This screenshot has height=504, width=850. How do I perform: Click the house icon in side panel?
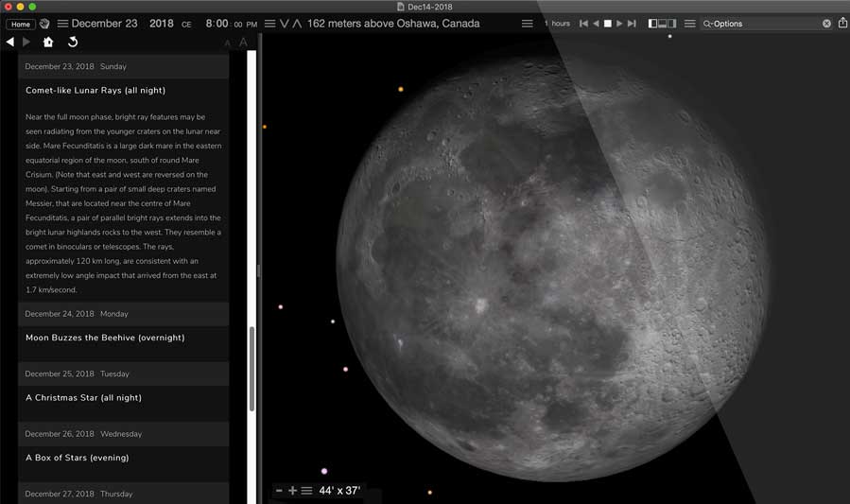48,42
